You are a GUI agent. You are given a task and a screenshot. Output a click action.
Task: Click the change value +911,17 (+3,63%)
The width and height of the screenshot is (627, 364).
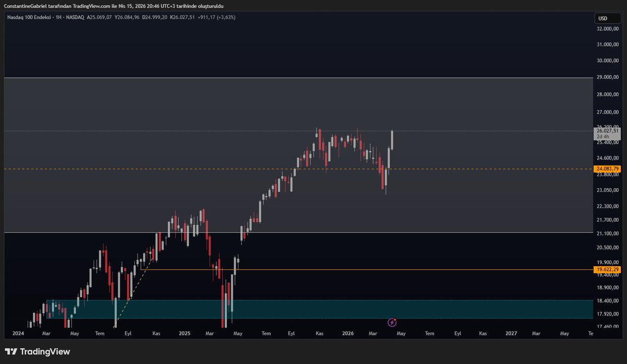click(216, 17)
